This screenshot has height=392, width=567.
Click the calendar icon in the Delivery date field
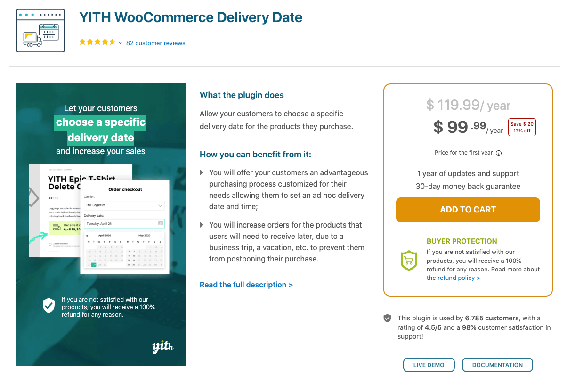click(x=161, y=223)
